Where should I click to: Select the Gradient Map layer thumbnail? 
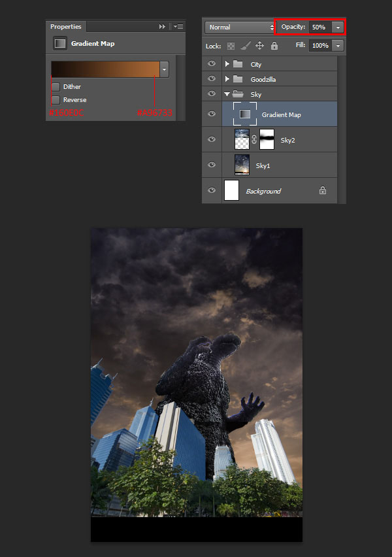click(x=245, y=114)
